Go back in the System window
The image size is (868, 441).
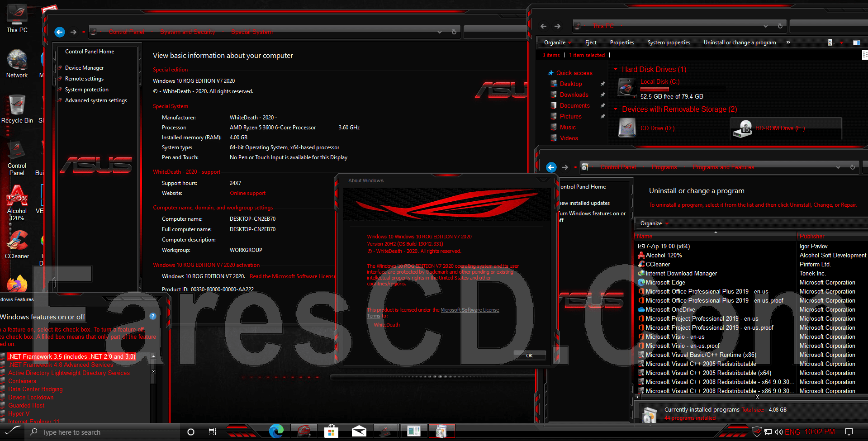[x=60, y=32]
